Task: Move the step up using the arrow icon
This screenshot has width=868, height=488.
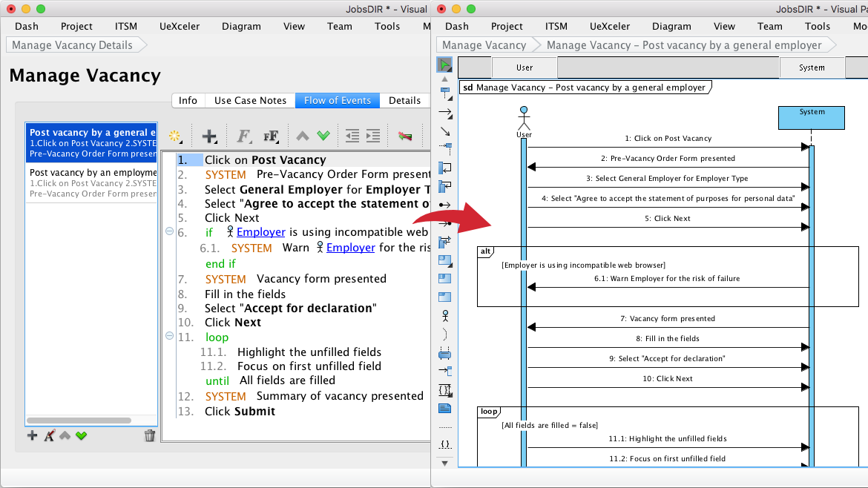Action: tap(302, 136)
